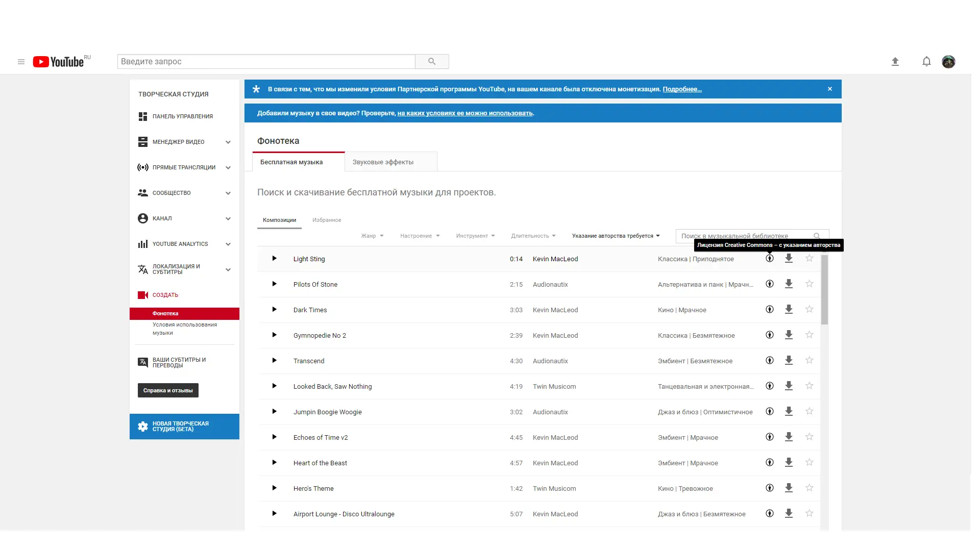Click the upload video arrow icon
This screenshot has width=980, height=551.
[x=895, y=62]
